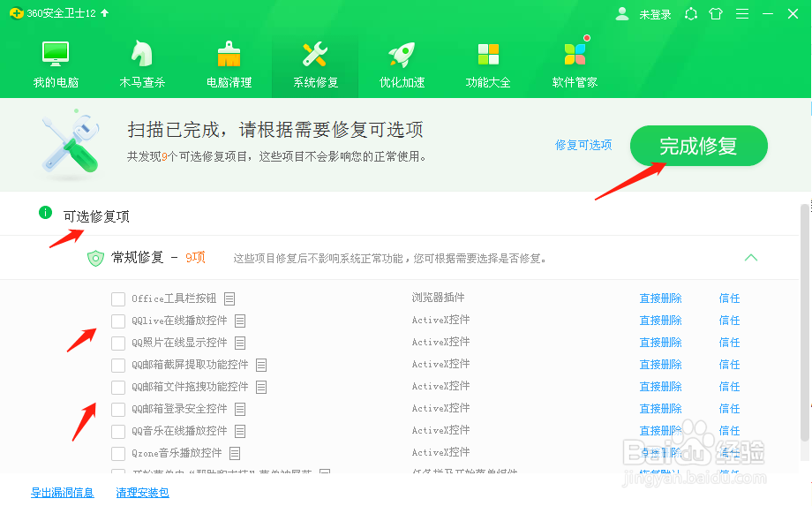Click the hexagon message icon in title bar
The width and height of the screenshot is (812, 506).
pos(691,13)
